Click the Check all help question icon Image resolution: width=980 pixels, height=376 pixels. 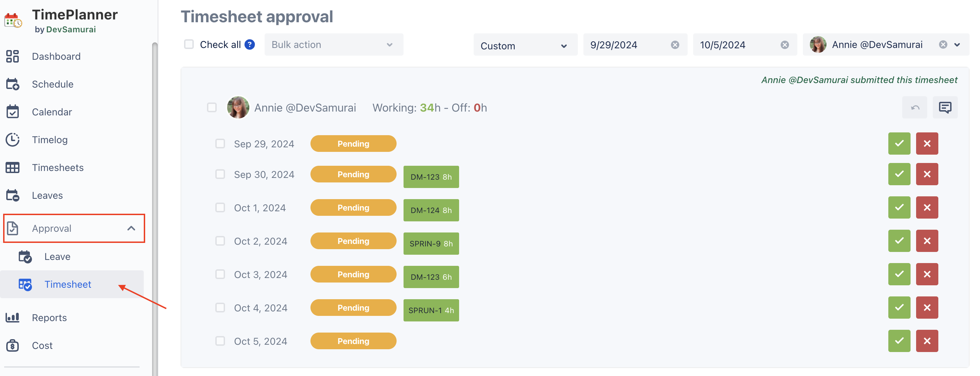point(250,44)
